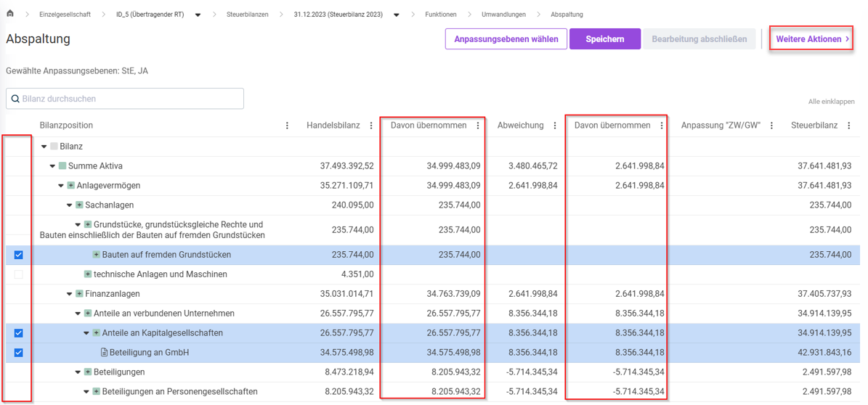This screenshot has width=868, height=405.
Task: Open the Abweichung column three-dot menu
Action: coord(555,126)
